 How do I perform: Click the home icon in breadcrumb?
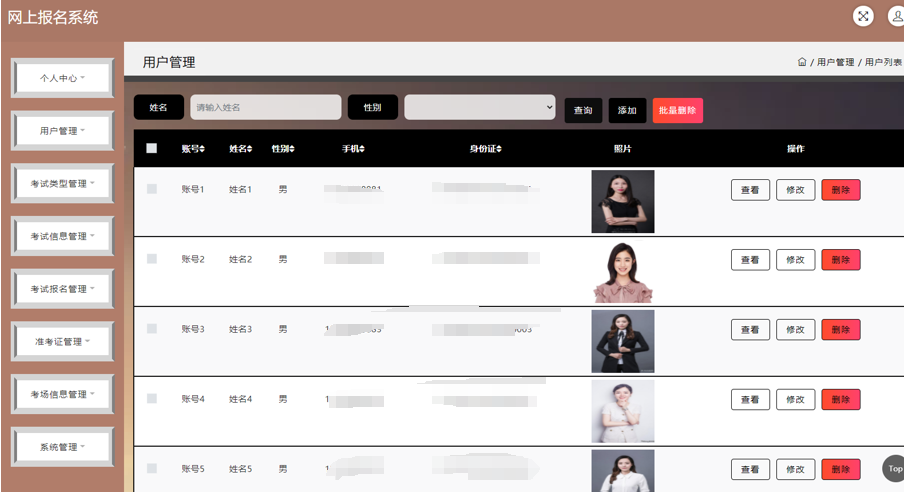click(801, 62)
